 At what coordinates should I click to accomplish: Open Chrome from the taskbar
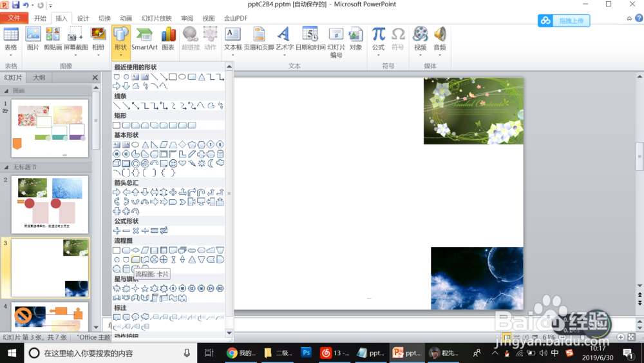pos(241,353)
